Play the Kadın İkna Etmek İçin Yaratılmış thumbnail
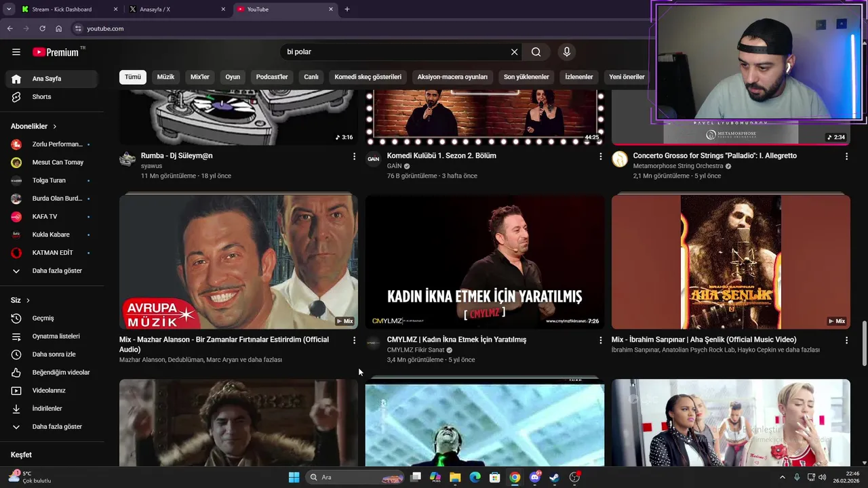 [x=485, y=262]
